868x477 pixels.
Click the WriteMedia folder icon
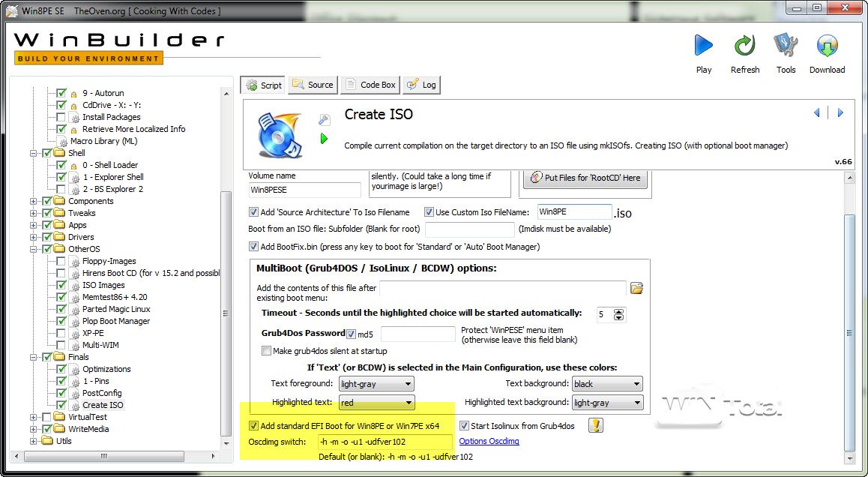60,429
